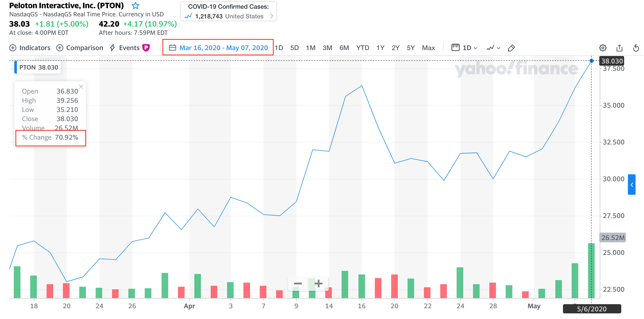
Task: Select the 1Y range
Action: pos(380,48)
